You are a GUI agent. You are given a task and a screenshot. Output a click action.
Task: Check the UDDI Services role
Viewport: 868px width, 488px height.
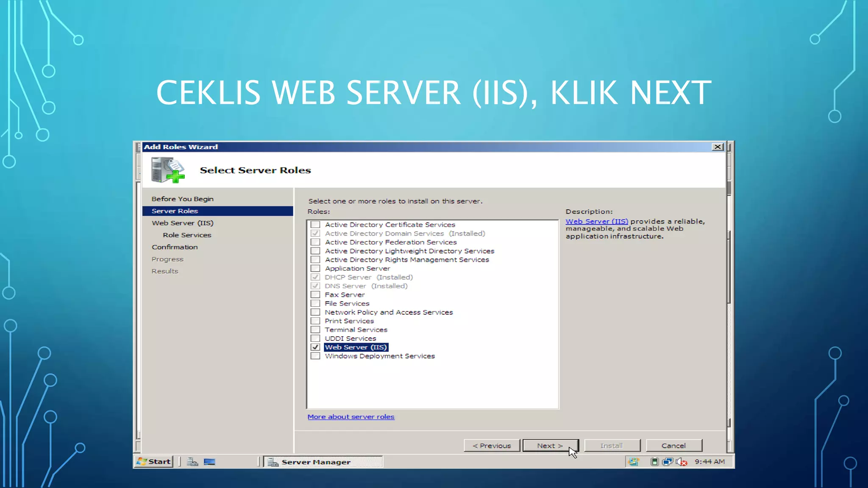[x=315, y=338]
